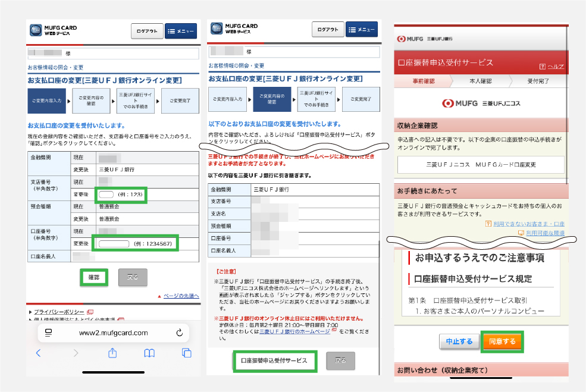Show Safari open tabs icon
The width and height of the screenshot is (586, 392).
186,353
